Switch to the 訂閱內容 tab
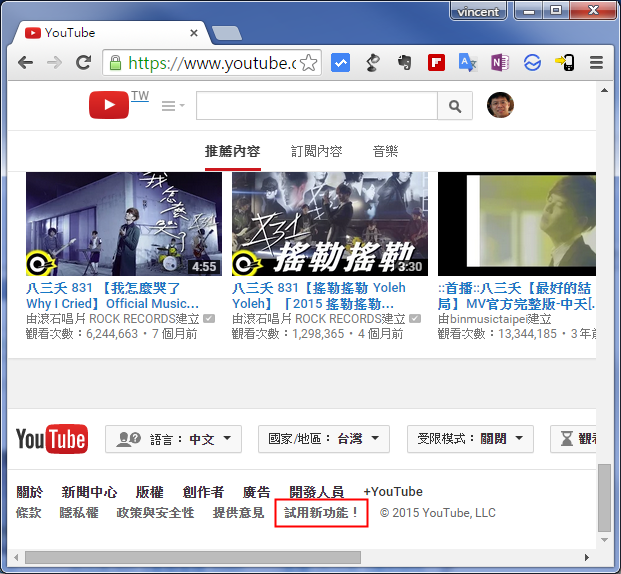The height and width of the screenshot is (574, 621). point(316,151)
